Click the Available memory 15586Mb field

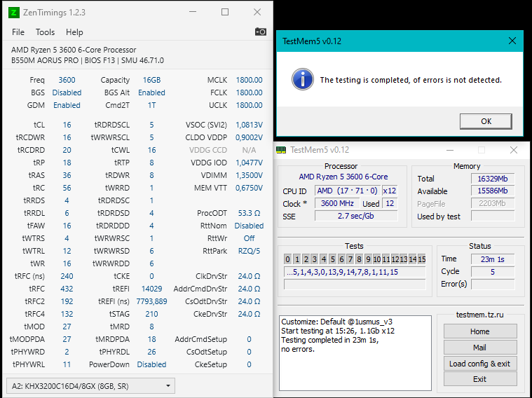[x=493, y=191]
